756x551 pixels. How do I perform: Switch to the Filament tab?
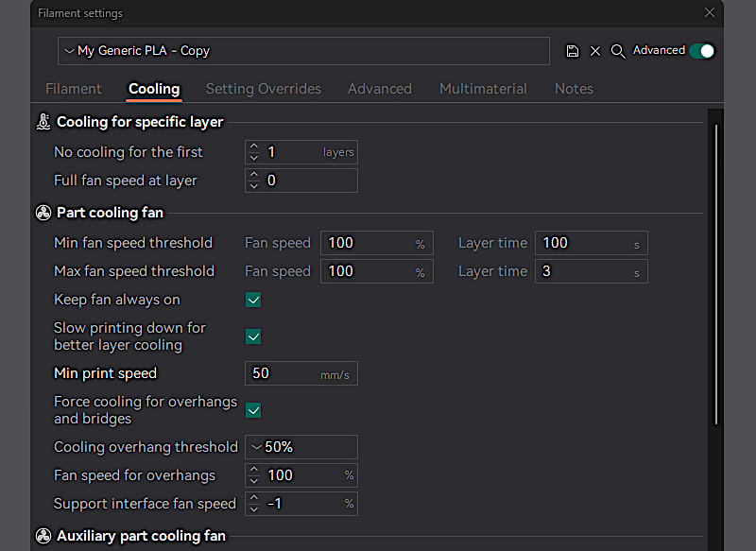(x=74, y=89)
